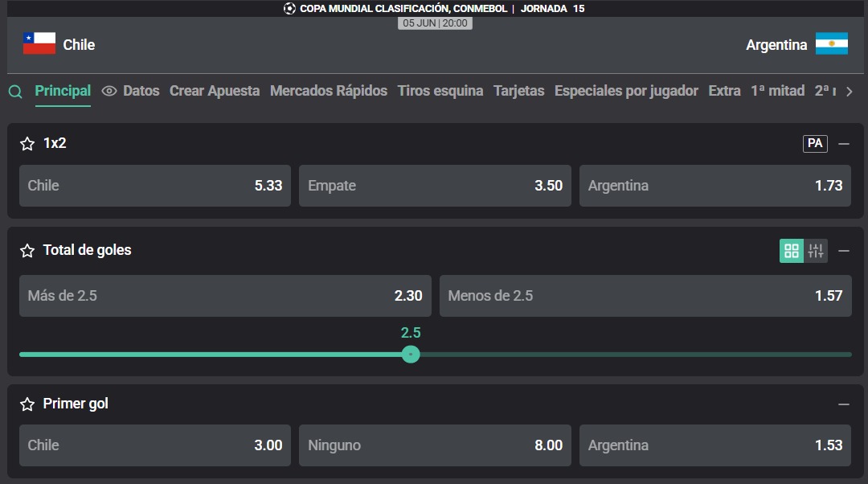Viewport: 868px width, 484px height.
Task: Click the Argentina flag icon
Action: (x=832, y=43)
